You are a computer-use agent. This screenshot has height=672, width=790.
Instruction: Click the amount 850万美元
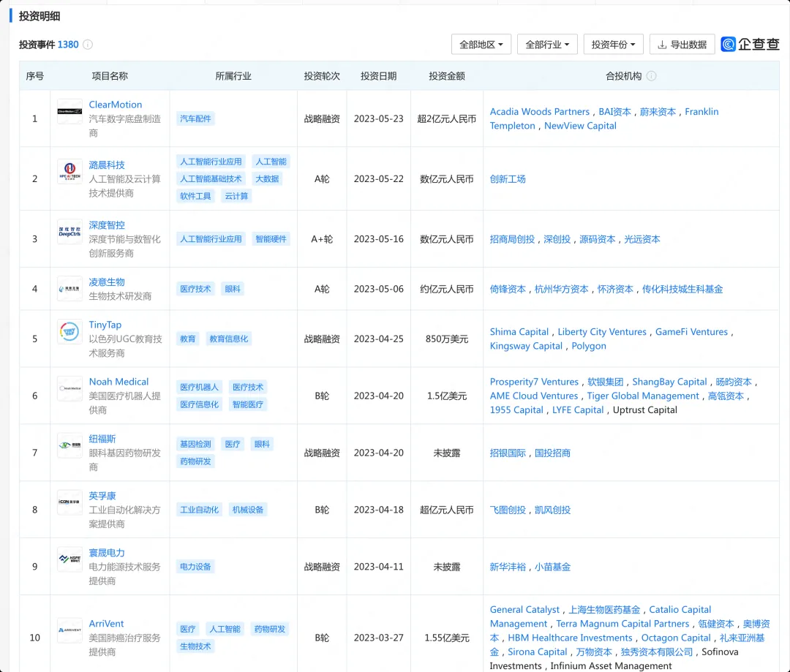(x=447, y=339)
